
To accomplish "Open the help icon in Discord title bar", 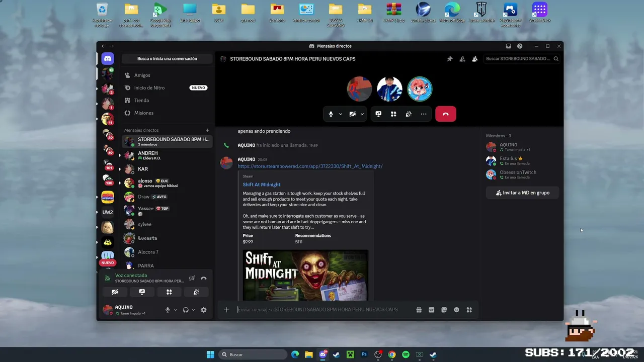I will [520, 46].
